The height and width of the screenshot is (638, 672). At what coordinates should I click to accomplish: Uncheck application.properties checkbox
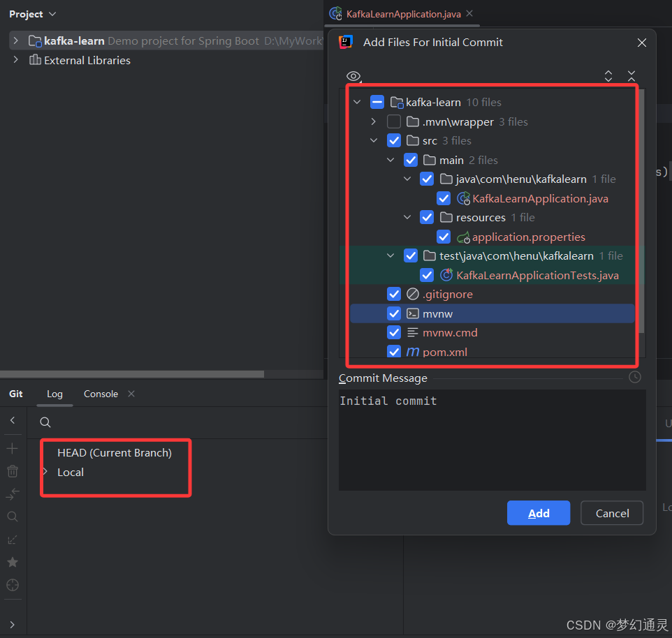point(444,237)
